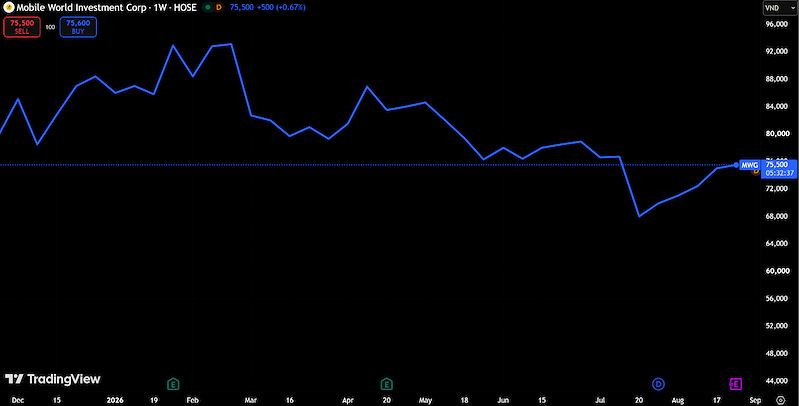Click the Jun label on time axis
Image resolution: width=799 pixels, height=406 pixels.
tap(503, 400)
